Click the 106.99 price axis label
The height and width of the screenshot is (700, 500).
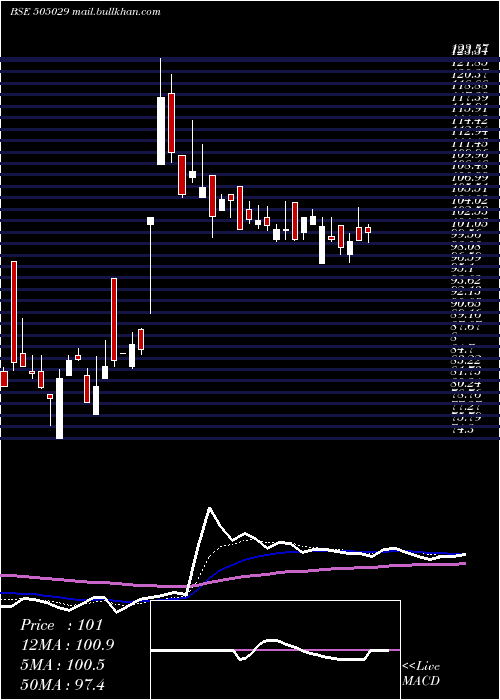coord(469,179)
